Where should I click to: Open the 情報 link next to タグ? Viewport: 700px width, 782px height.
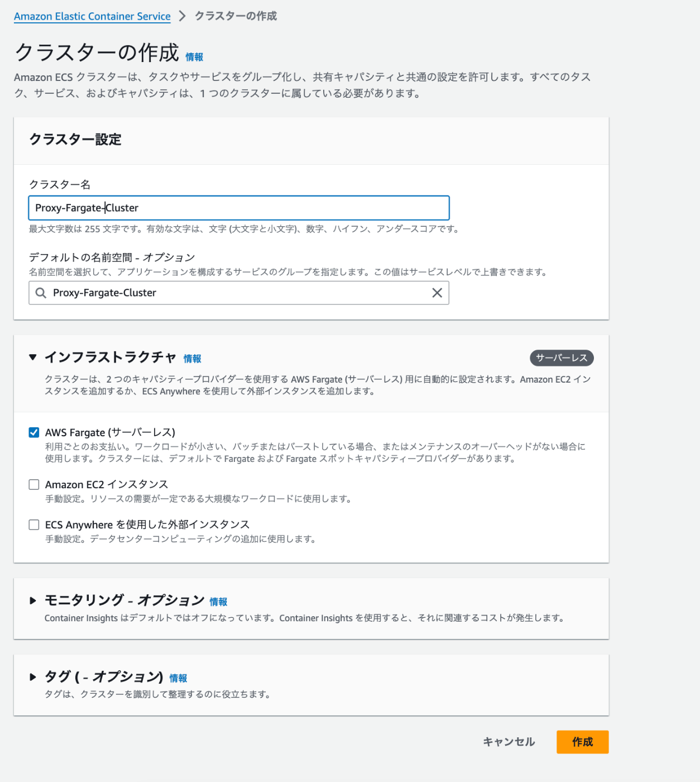[x=178, y=678]
